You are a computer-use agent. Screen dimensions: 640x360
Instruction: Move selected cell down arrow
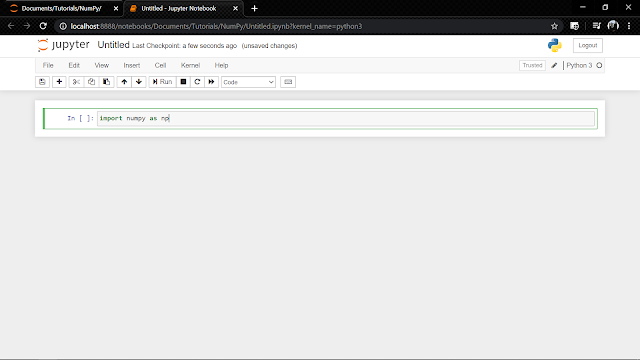click(139, 82)
